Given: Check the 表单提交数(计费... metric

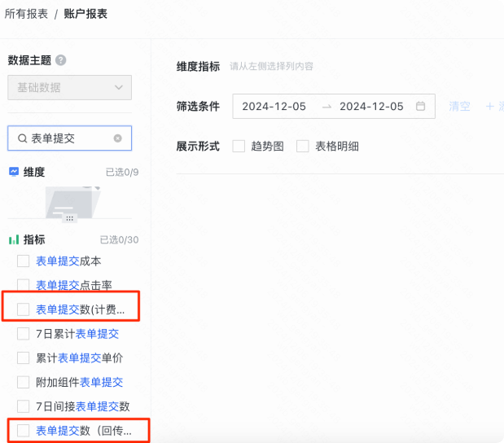Looking at the screenshot, I should (x=23, y=309).
